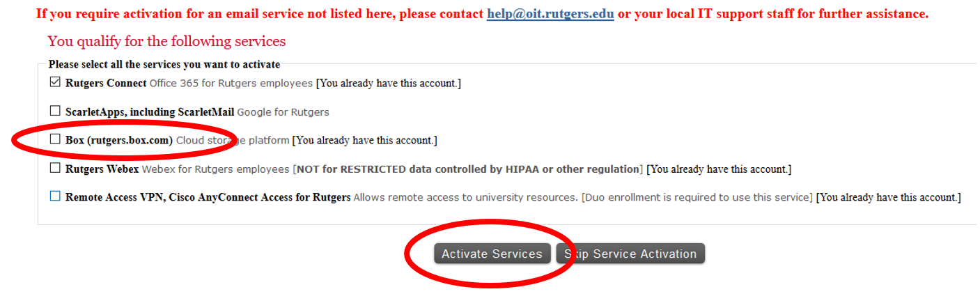Click the bold Rutgers Webex label
Viewport: 980px width, 294px height.
[x=102, y=169]
